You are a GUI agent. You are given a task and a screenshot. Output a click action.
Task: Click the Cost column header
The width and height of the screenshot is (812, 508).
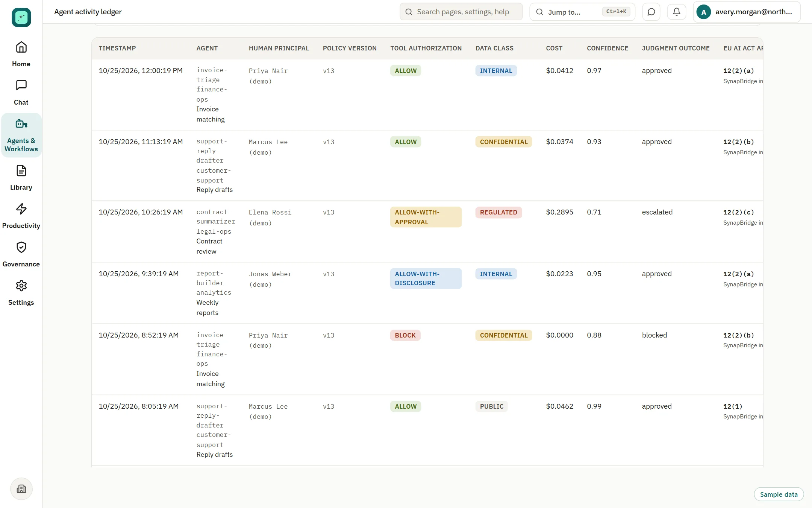tap(554, 48)
